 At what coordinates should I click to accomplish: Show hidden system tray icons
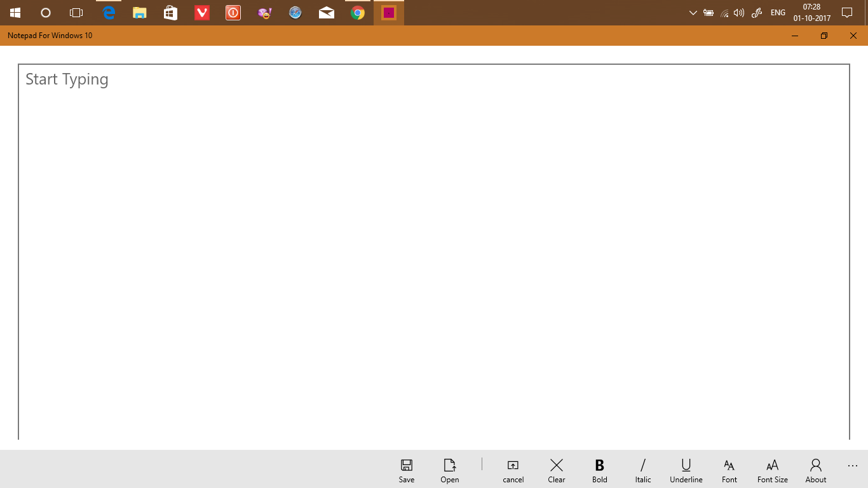693,12
